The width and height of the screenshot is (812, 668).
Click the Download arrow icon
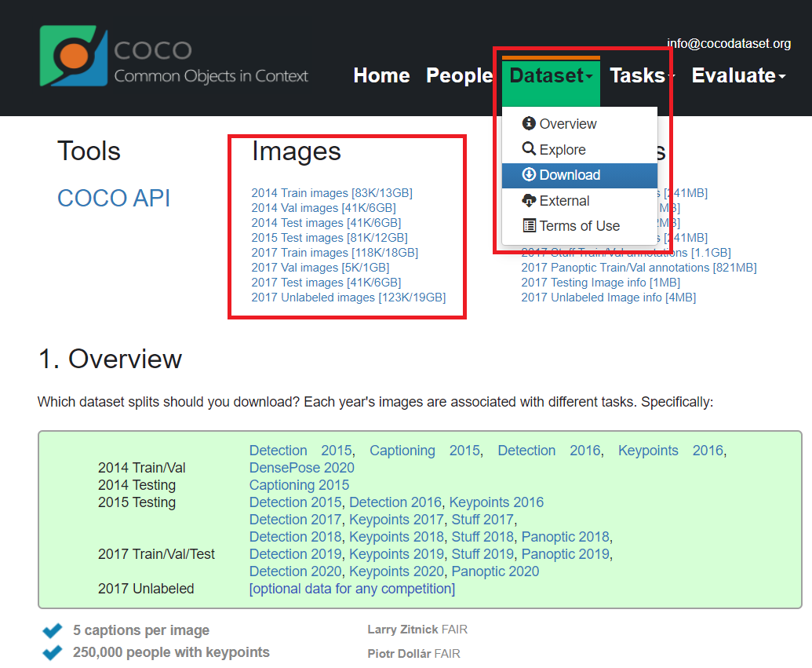pos(529,174)
